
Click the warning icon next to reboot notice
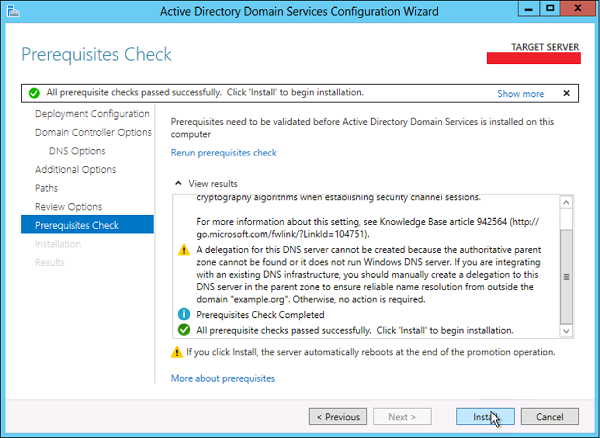pyautogui.click(x=177, y=352)
